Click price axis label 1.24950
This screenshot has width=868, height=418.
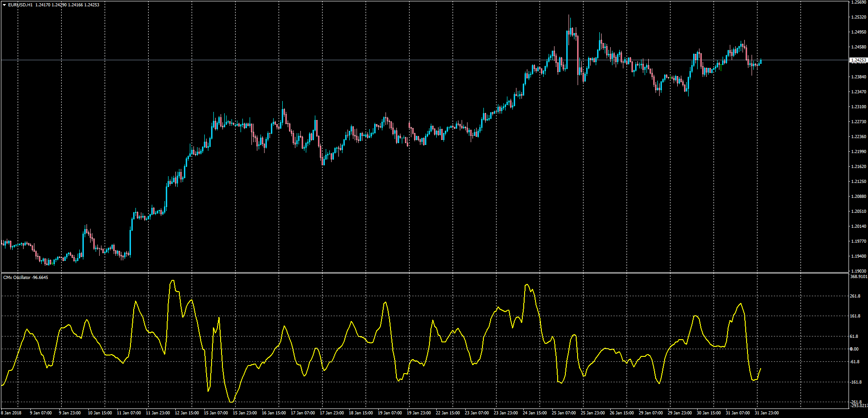click(x=858, y=32)
